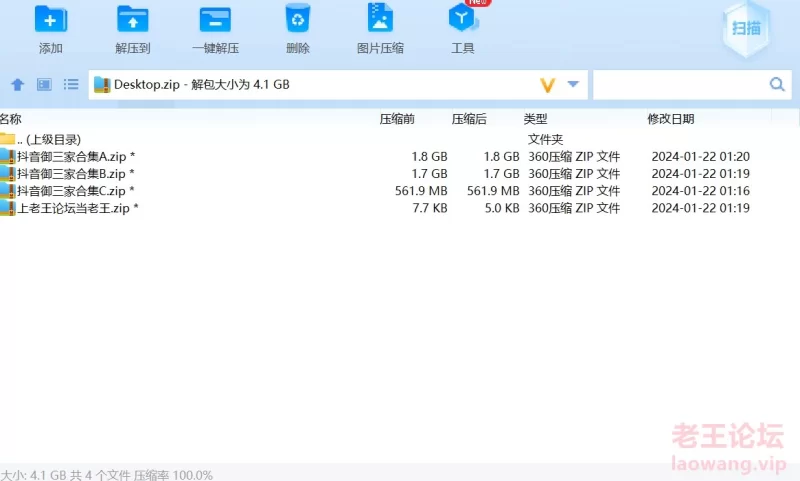
Task: Click date 2024-01-22 01:20
Action: point(701,157)
